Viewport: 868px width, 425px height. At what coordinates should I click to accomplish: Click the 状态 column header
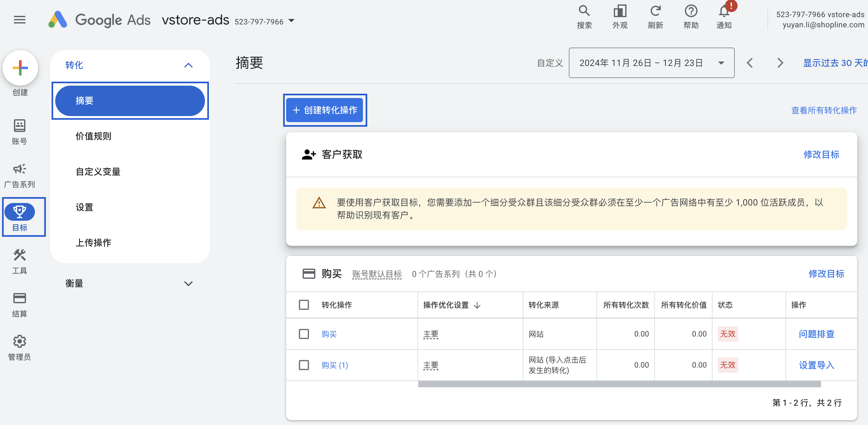[725, 305]
